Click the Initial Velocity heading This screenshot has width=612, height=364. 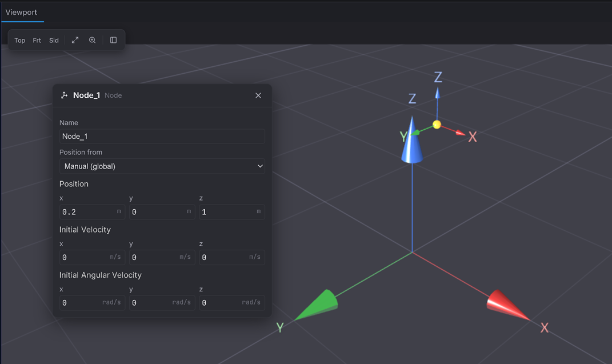click(85, 229)
